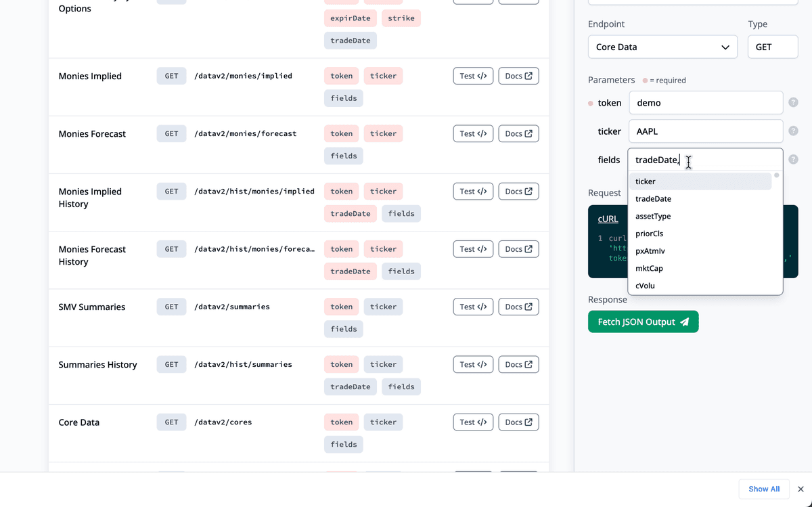Click the paper plane send icon
812x507 pixels.
point(685,322)
